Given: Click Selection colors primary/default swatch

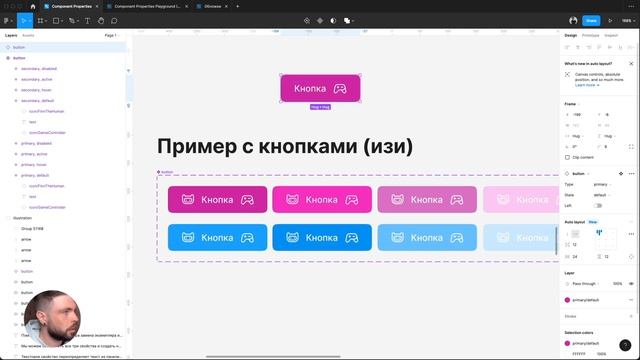Looking at the screenshot, I should (x=567, y=343).
